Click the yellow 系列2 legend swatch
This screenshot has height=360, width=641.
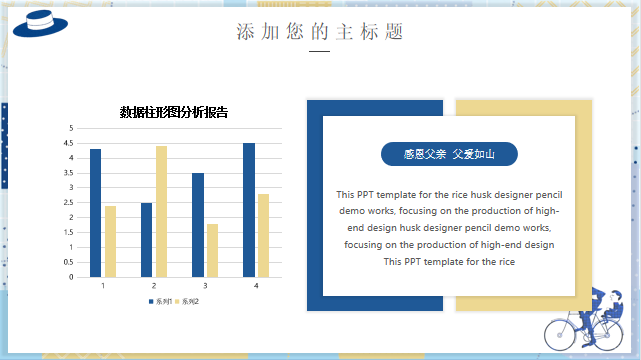click(x=177, y=302)
